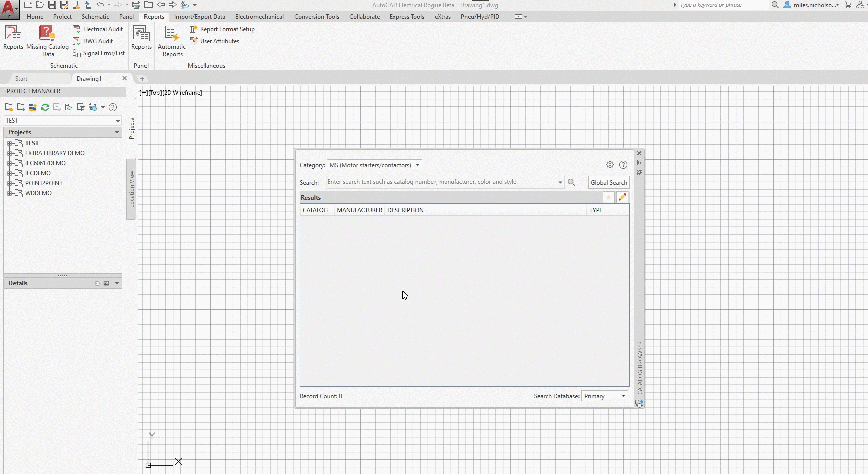This screenshot has height=474, width=868.
Task: Click Open Project icon in Project Manager
Action: point(9,107)
